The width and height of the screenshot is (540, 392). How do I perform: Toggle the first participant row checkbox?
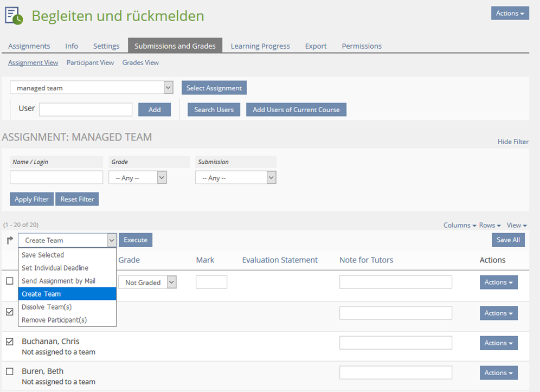pyautogui.click(x=10, y=281)
